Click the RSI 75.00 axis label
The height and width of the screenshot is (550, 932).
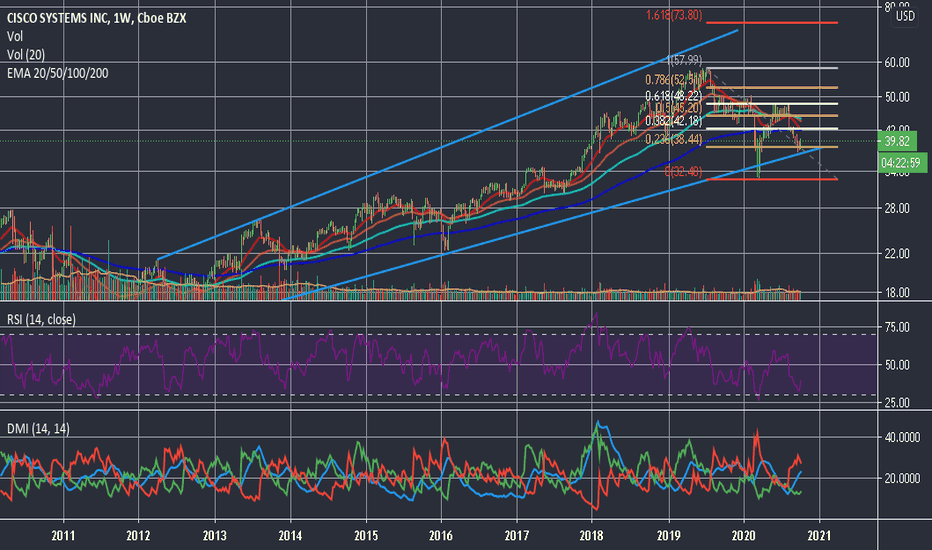(897, 327)
